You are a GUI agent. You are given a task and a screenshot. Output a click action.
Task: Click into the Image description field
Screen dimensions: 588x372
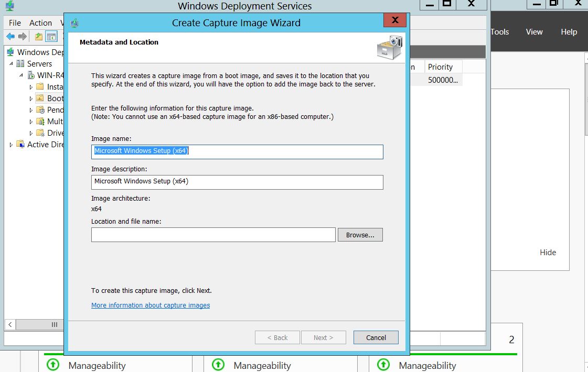point(237,182)
